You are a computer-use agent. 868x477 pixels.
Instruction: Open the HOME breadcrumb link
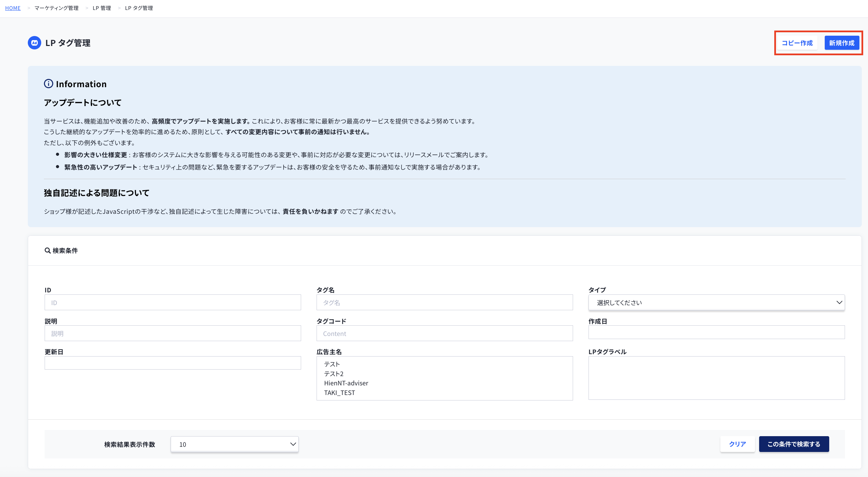tap(13, 8)
